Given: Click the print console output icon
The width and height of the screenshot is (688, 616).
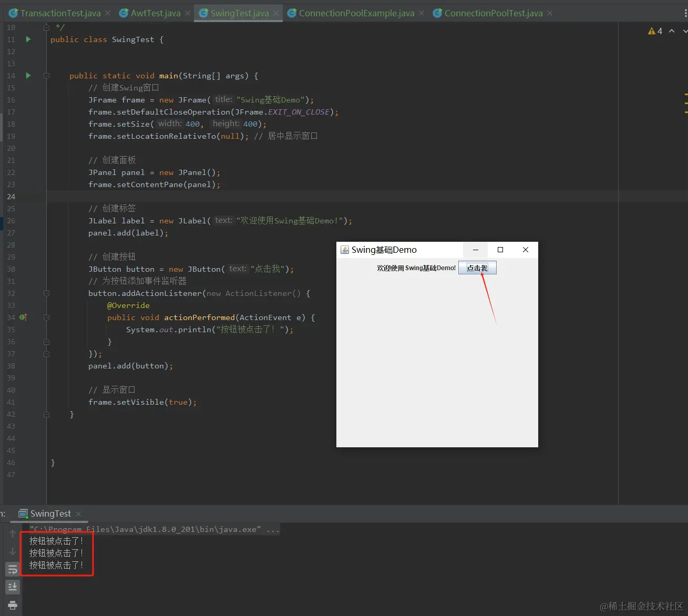Looking at the screenshot, I should (13, 605).
